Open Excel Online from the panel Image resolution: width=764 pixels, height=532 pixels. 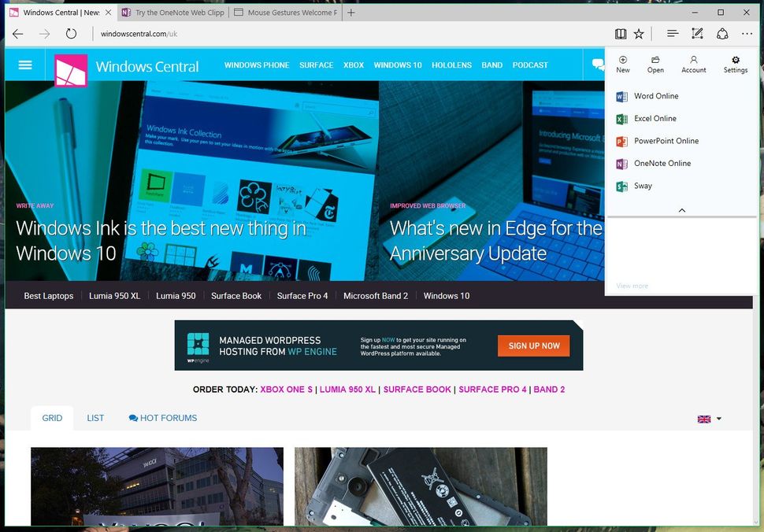[656, 118]
